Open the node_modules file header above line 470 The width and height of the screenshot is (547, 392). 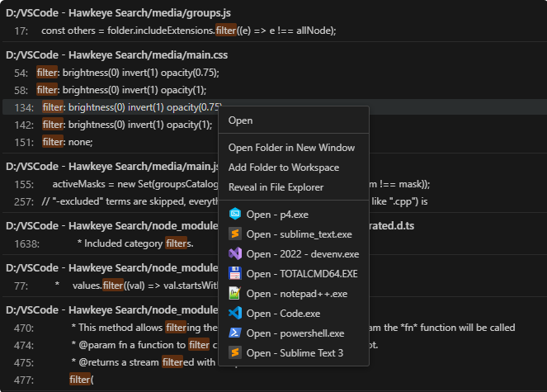tap(112, 310)
